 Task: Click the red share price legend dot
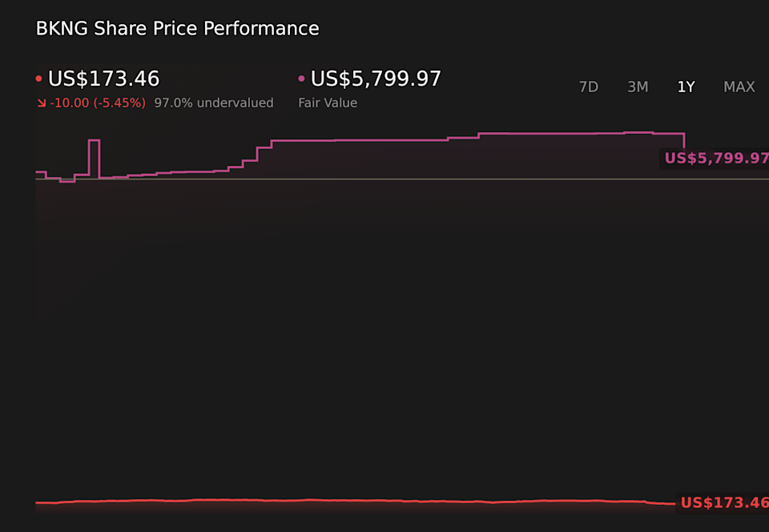pyautogui.click(x=39, y=79)
